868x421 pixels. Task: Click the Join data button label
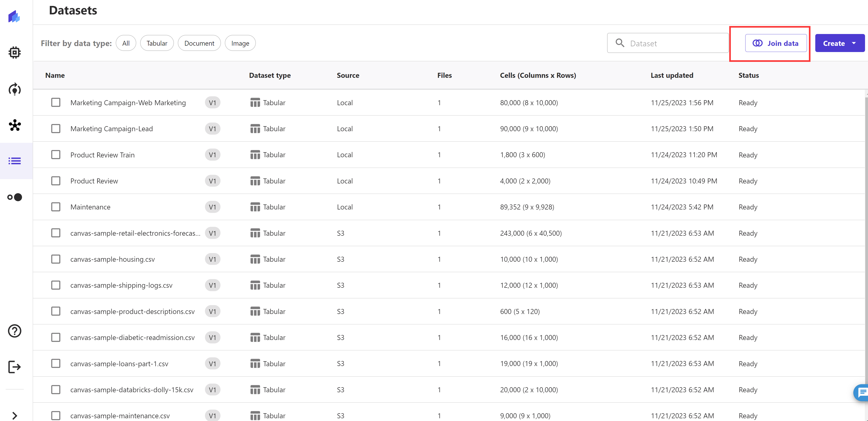[x=783, y=43]
